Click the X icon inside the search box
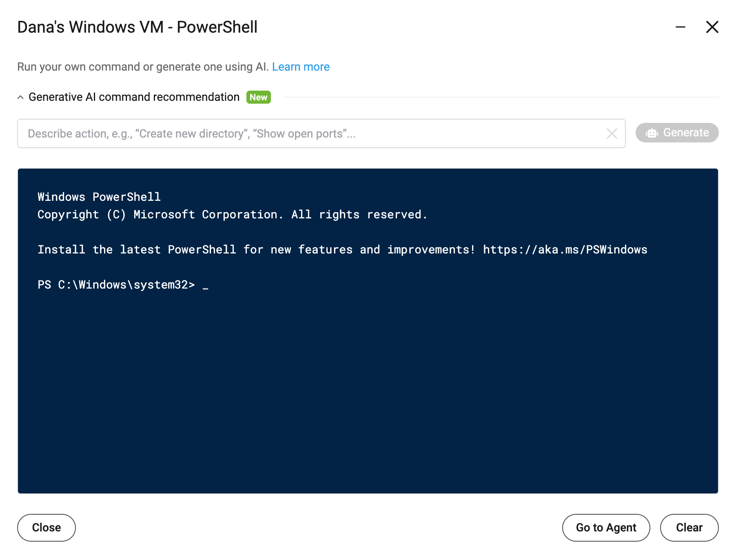This screenshot has height=560, width=736. click(x=612, y=133)
